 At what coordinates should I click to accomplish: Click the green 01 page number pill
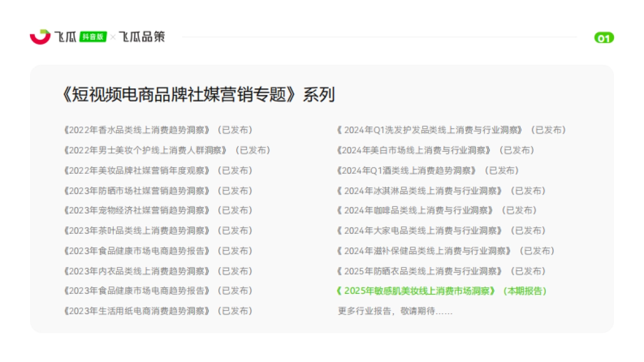[603, 38]
